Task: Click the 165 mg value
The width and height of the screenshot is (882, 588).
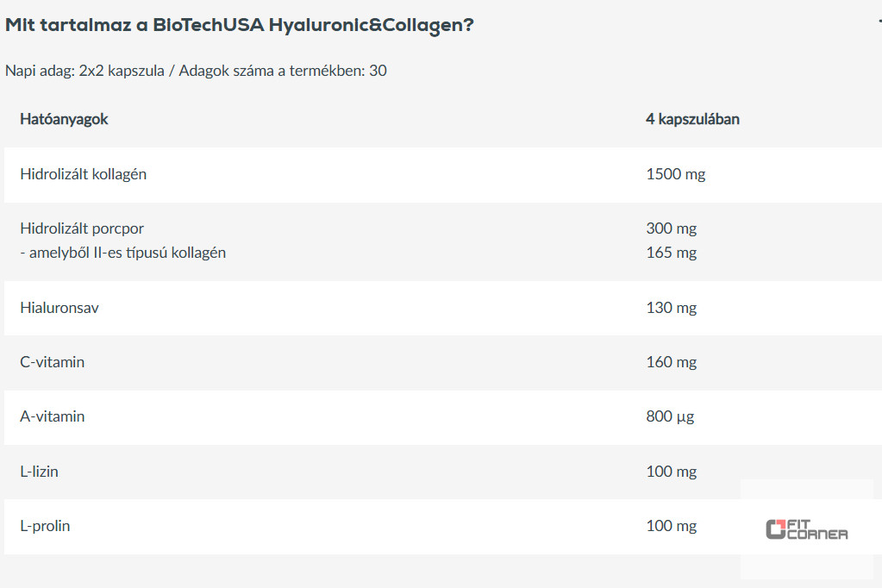Action: [671, 253]
